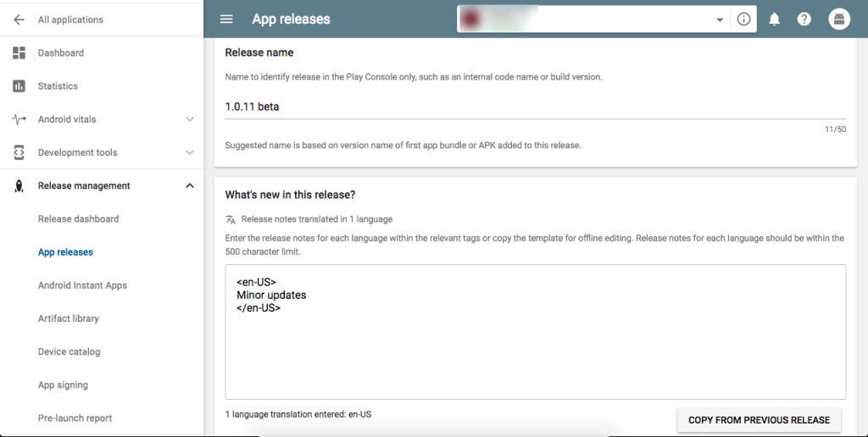The height and width of the screenshot is (437, 868).
Task: Click the notifications bell icon
Action: click(x=774, y=19)
